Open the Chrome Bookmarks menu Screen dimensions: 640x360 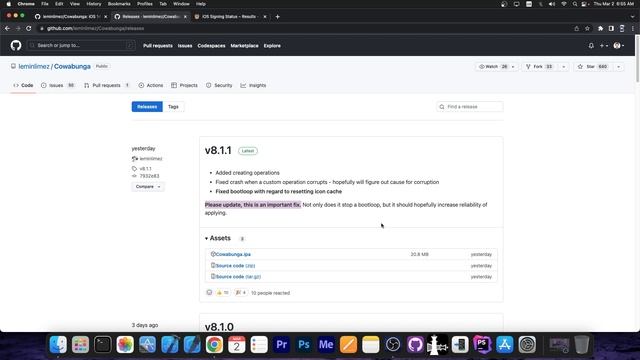point(119,4)
